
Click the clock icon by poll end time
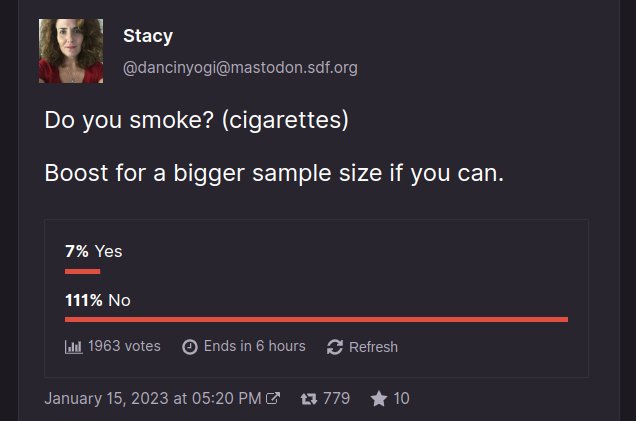coord(190,347)
